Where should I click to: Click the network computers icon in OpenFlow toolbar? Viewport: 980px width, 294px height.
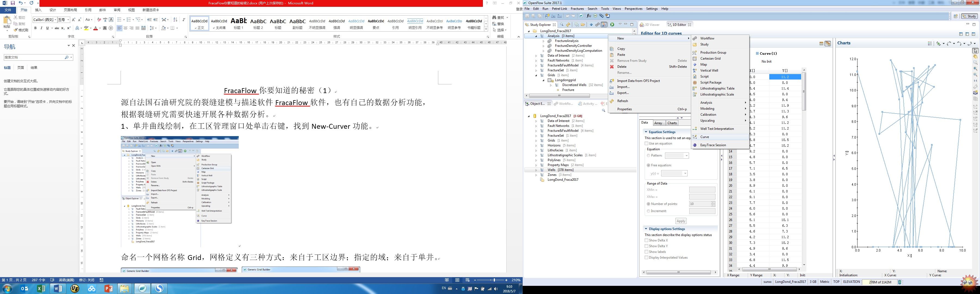601,16
